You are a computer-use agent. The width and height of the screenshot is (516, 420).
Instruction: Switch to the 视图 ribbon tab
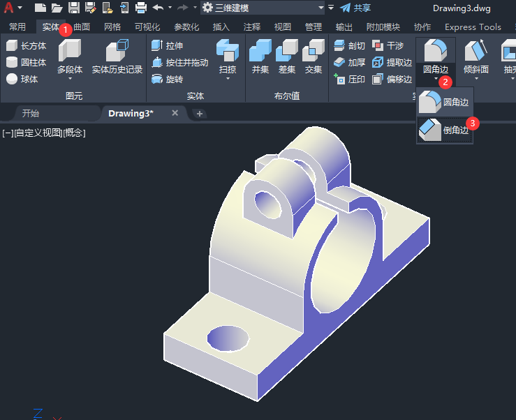[x=283, y=27]
